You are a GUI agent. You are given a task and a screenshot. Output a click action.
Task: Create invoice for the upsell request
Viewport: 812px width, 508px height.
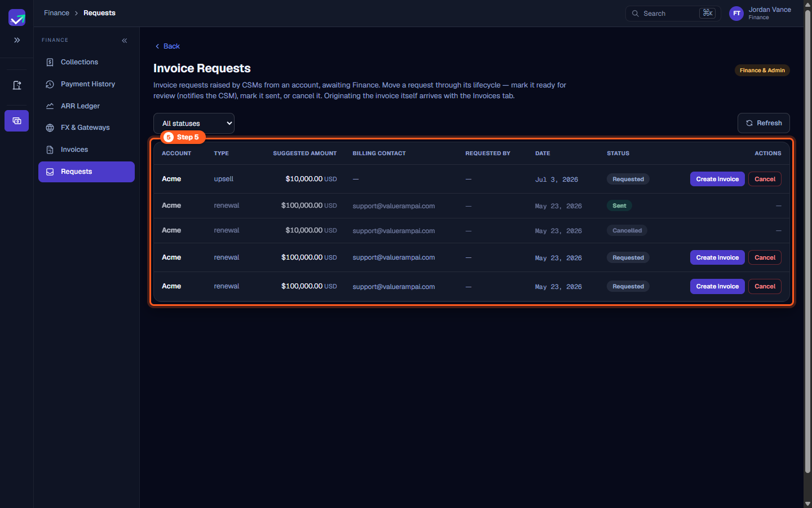pos(717,179)
